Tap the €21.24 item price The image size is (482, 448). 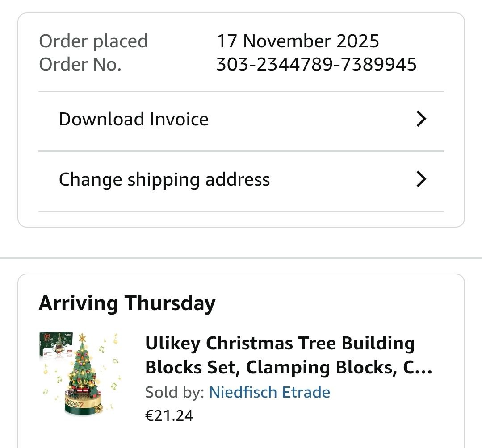(169, 415)
